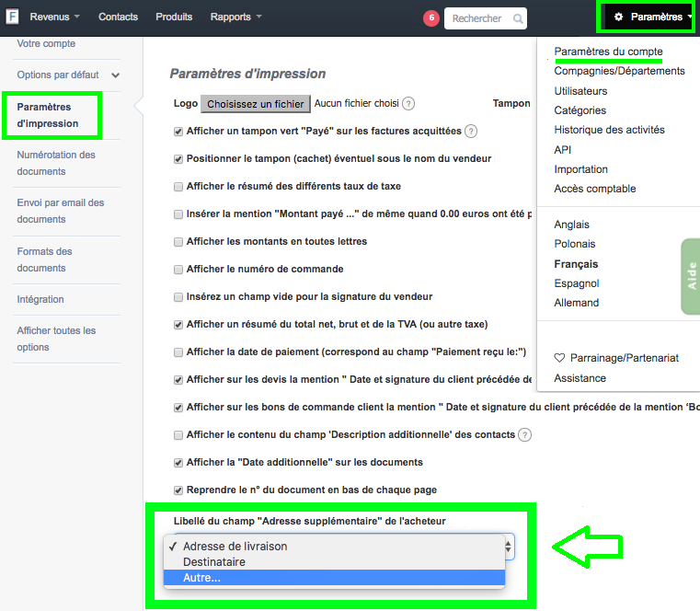700x611 pixels.
Task: Enable the 'Montant payé' mention checkbox
Action: click(x=178, y=214)
